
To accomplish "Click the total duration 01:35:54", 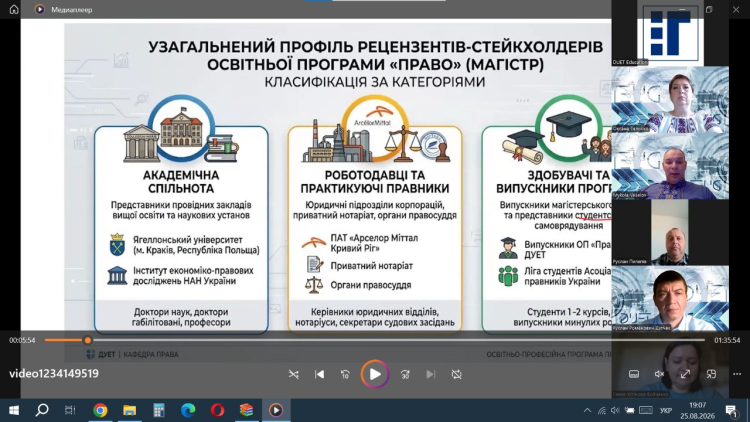I will 727,341.
